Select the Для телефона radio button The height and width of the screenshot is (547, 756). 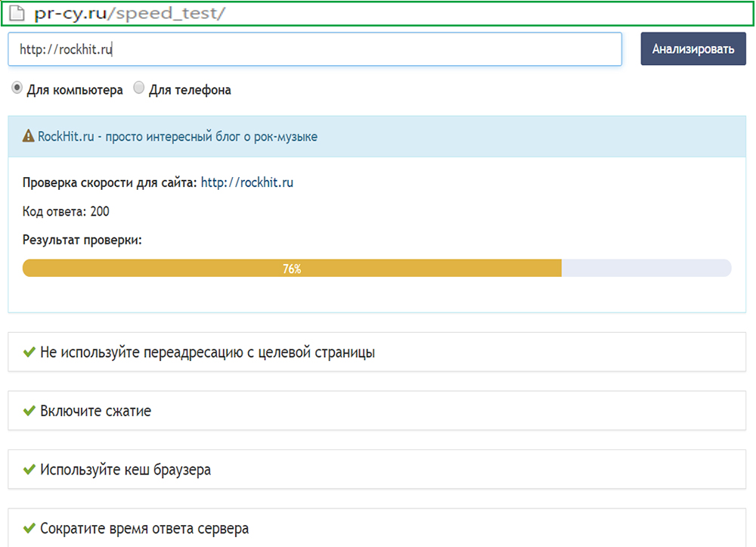pyautogui.click(x=139, y=88)
